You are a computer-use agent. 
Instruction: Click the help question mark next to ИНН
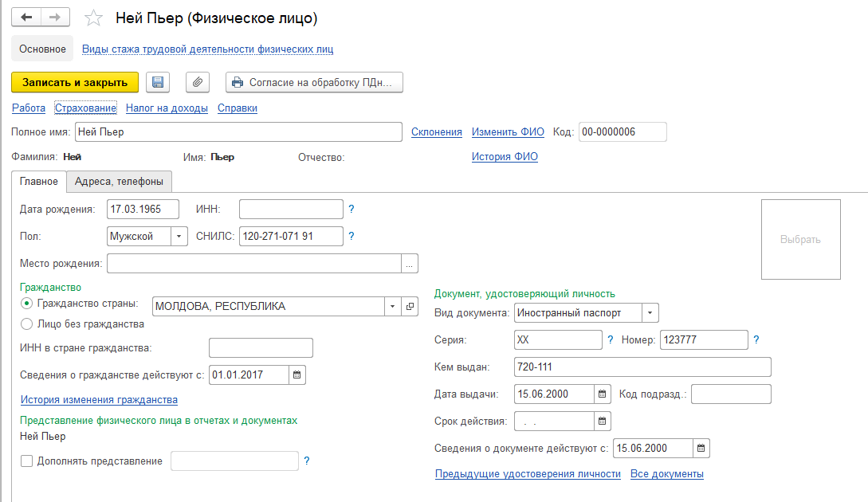pyautogui.click(x=352, y=210)
